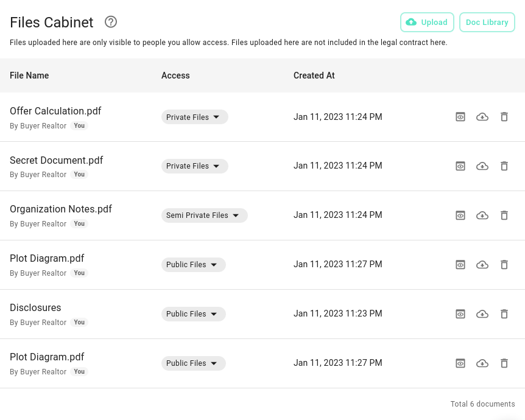
Task: Preview the Offer Calculation.pdf file
Action: [x=460, y=116]
